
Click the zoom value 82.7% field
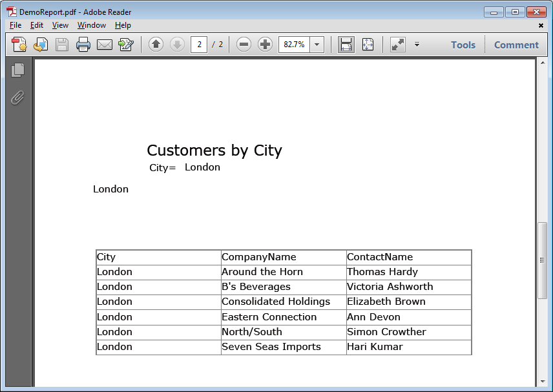tap(294, 45)
